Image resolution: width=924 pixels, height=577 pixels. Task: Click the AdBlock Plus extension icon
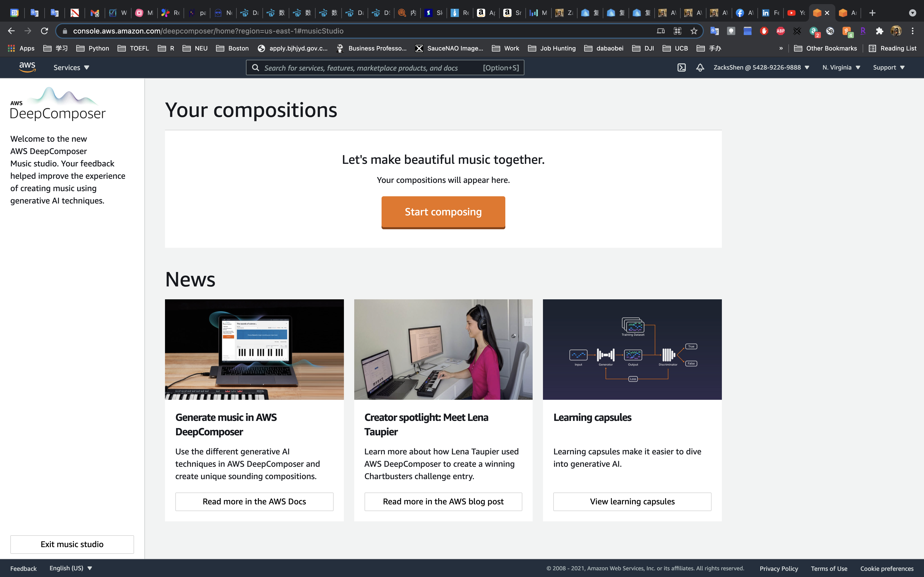click(780, 31)
